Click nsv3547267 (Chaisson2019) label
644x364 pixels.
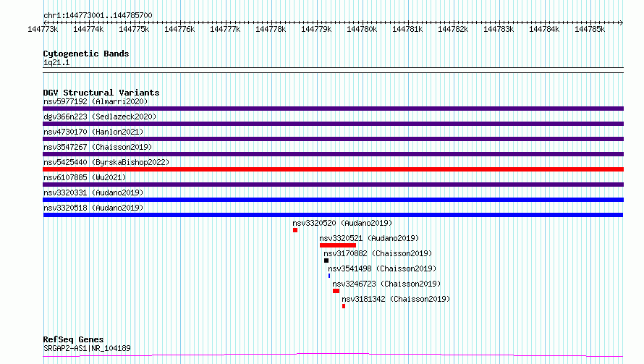pos(98,147)
